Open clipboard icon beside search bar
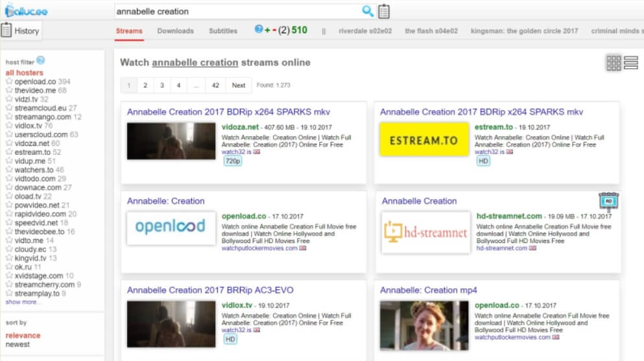Viewport: 644px width, 361px height. point(383,11)
